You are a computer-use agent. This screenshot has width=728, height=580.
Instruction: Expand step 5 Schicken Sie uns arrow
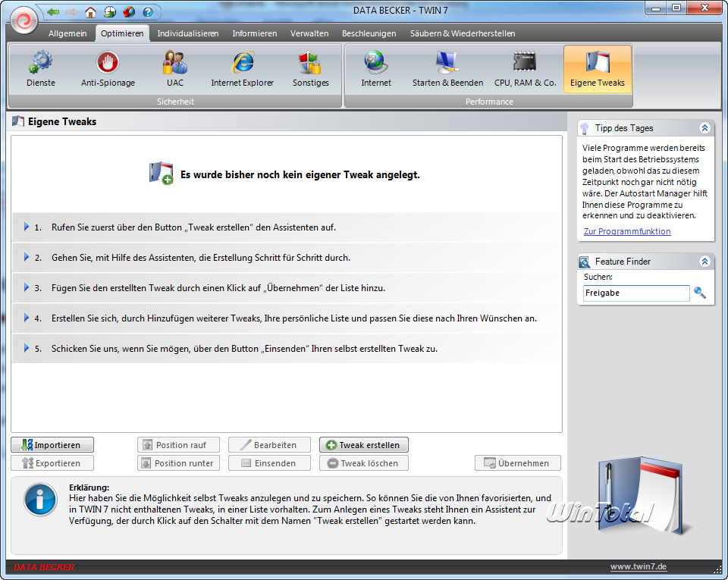point(27,348)
